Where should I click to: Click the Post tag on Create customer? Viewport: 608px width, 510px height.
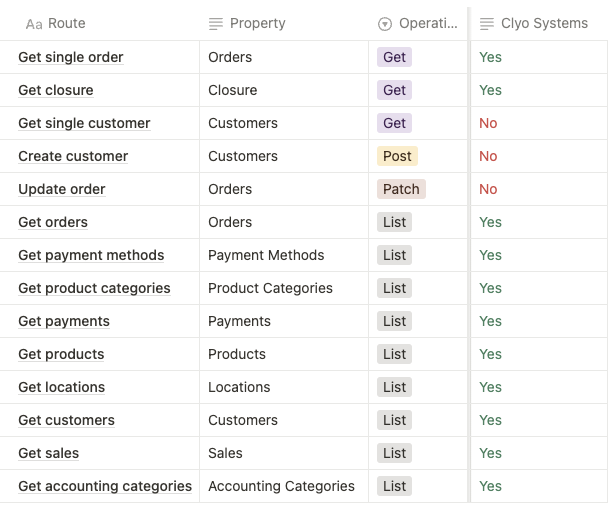[x=397, y=156]
